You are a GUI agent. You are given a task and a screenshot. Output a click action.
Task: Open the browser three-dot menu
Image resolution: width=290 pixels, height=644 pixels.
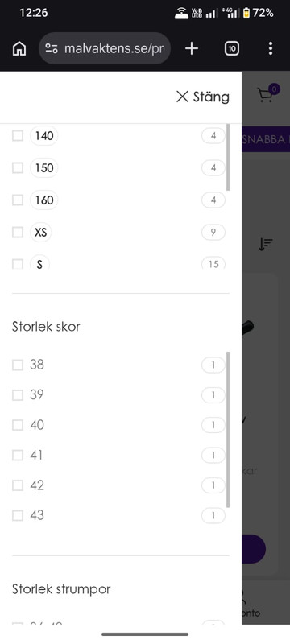(271, 48)
